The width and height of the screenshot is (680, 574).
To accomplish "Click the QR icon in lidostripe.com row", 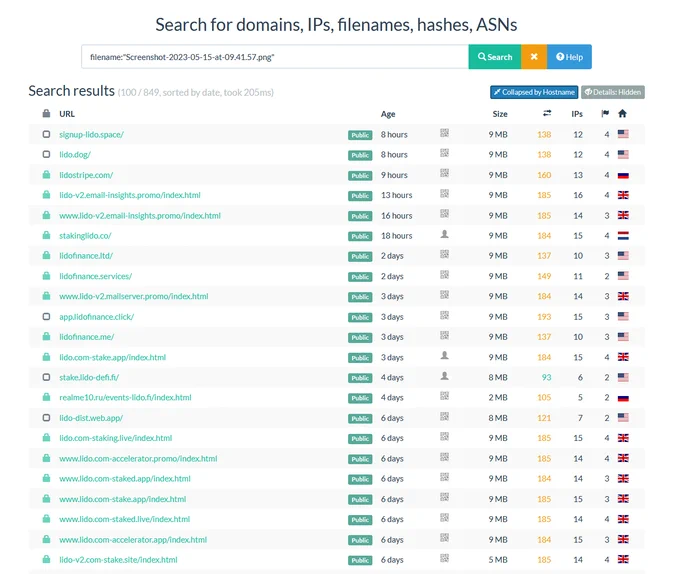I will (445, 173).
